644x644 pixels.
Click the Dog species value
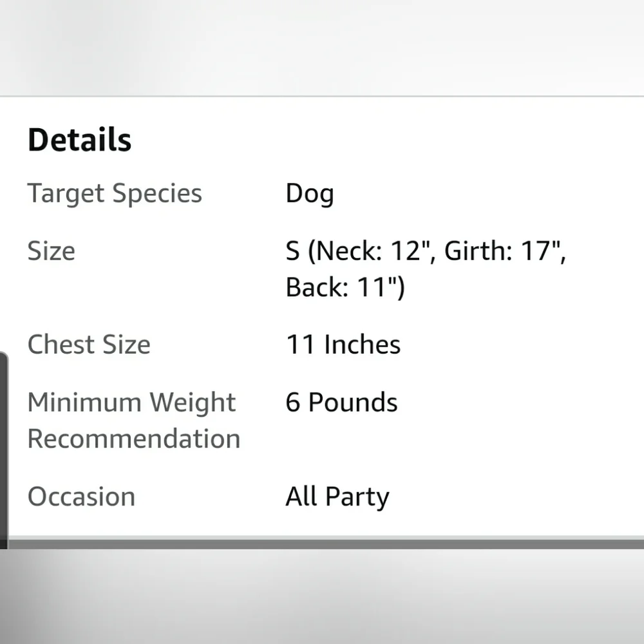pyautogui.click(x=310, y=193)
